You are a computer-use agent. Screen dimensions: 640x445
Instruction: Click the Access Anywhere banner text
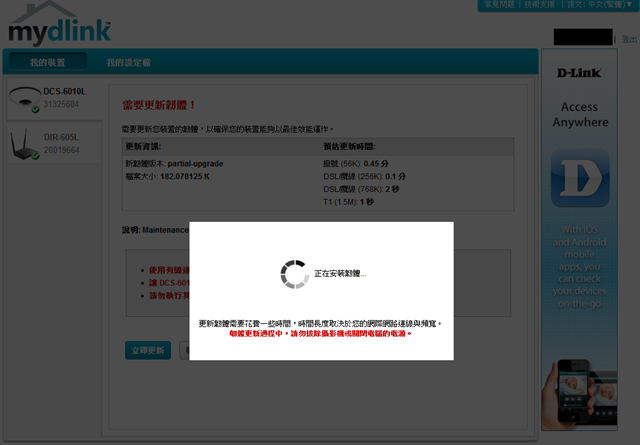pos(580,114)
